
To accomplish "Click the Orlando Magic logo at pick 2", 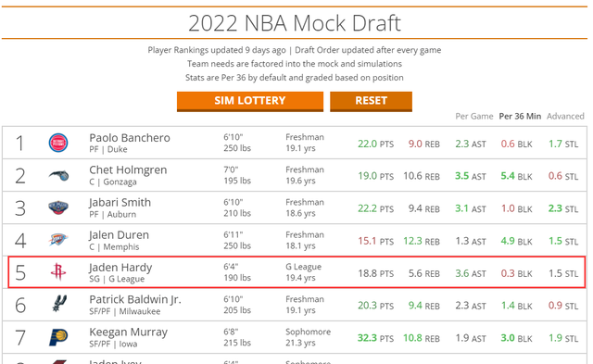I will (x=58, y=175).
